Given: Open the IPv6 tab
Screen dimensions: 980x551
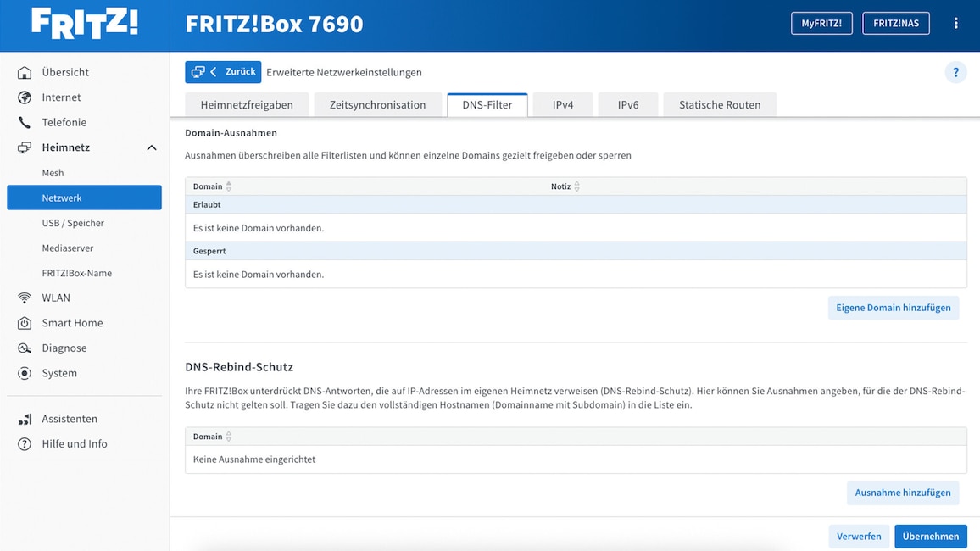Looking at the screenshot, I should (x=628, y=105).
